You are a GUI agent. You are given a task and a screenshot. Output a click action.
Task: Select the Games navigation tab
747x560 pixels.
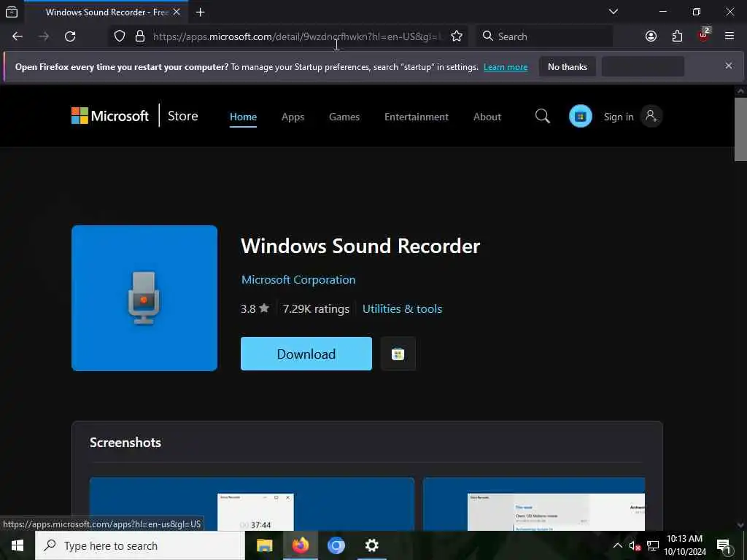[344, 117]
